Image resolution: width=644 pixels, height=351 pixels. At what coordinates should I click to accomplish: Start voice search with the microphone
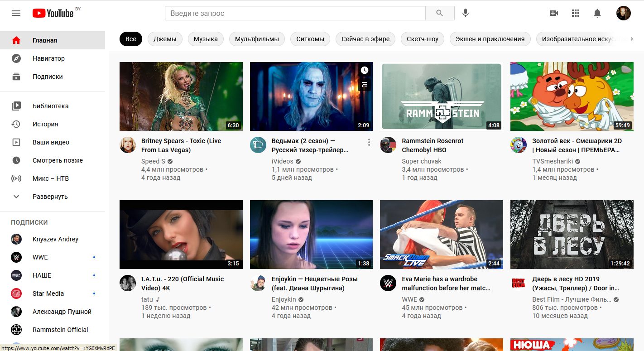click(x=466, y=13)
